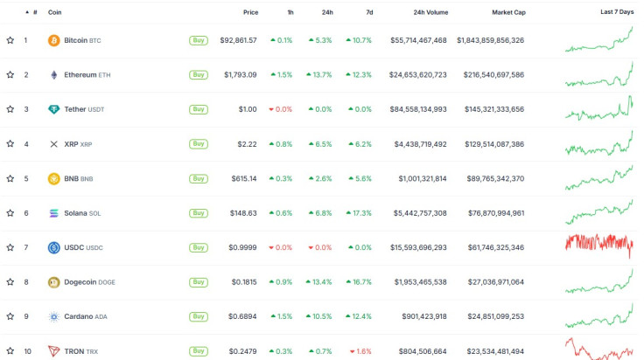Sort by the 24h change column

[327, 12]
